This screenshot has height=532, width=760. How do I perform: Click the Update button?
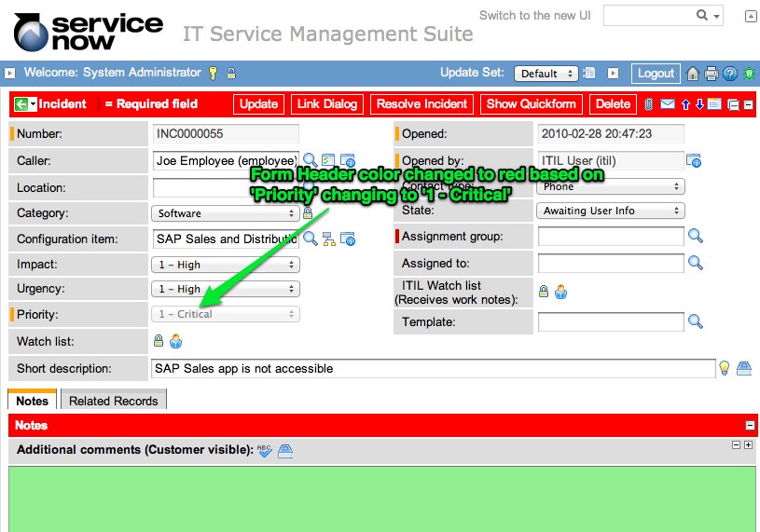pos(258,104)
